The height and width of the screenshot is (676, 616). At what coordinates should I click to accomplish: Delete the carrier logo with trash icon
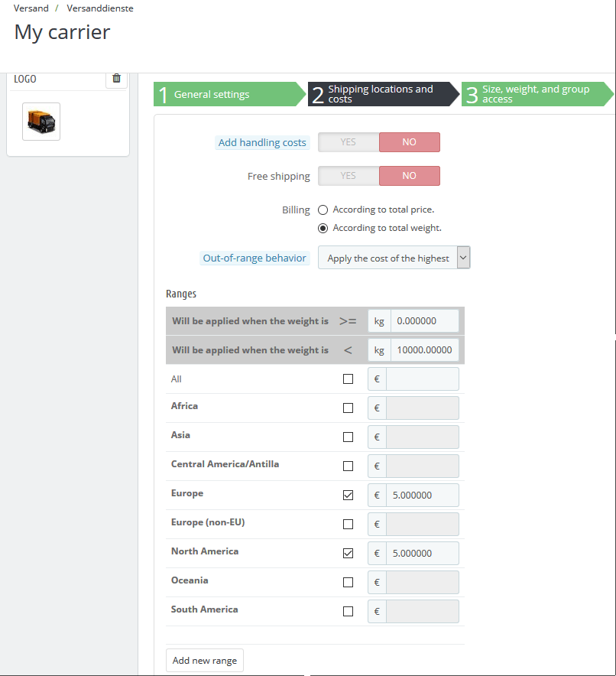[116, 79]
